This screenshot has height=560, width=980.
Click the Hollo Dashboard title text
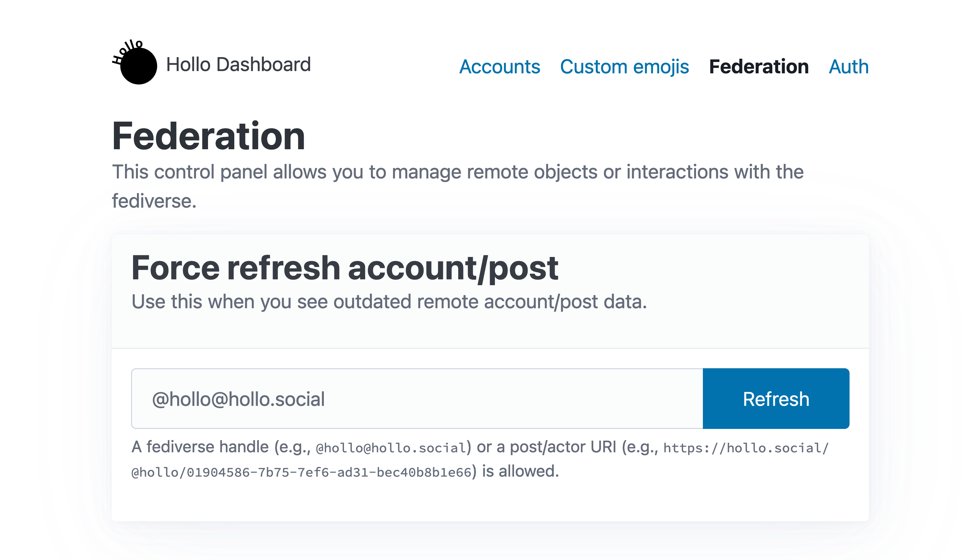coord(238,65)
